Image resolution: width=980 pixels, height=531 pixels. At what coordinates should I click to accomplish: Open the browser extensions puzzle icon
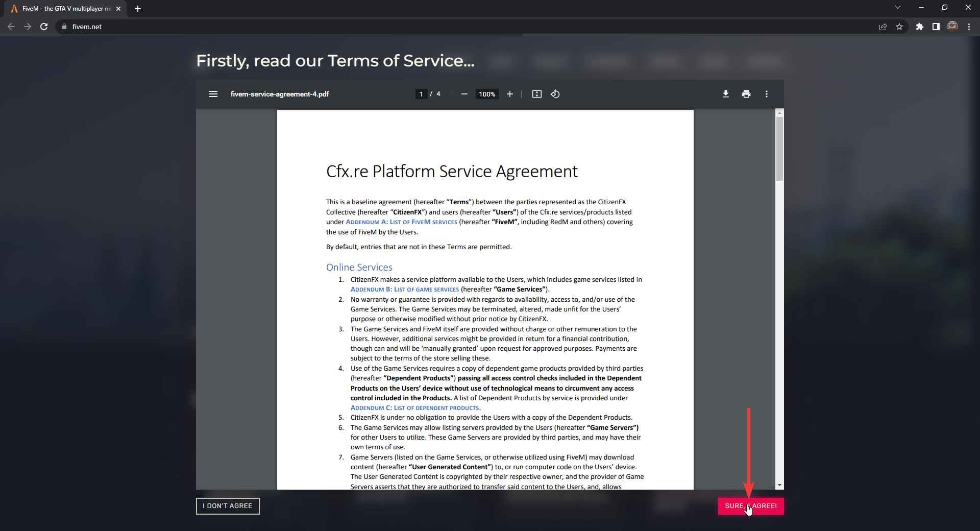click(x=920, y=27)
